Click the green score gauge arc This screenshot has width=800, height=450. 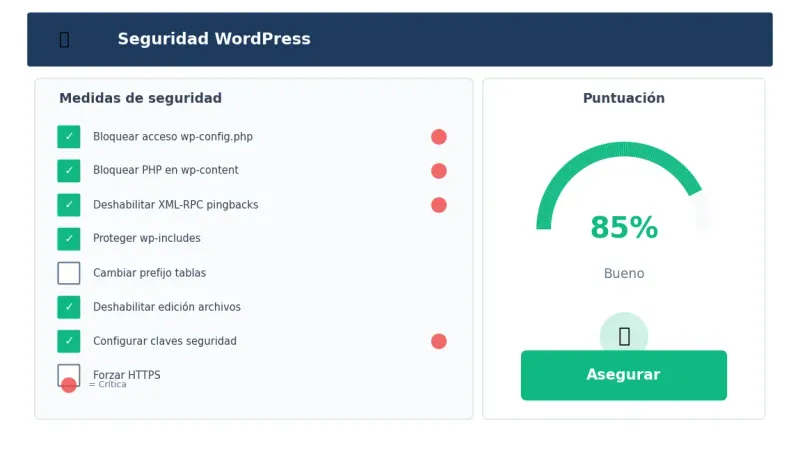(619, 150)
